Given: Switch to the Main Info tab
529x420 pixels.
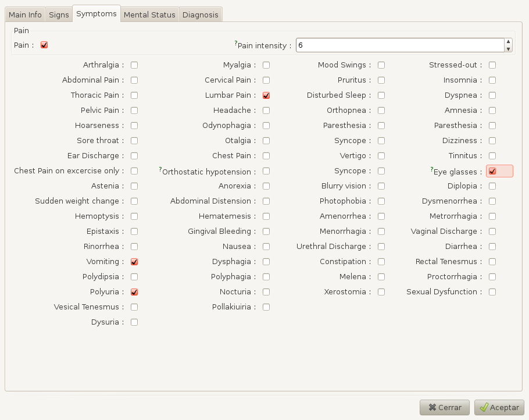Looking at the screenshot, I should 25,15.
